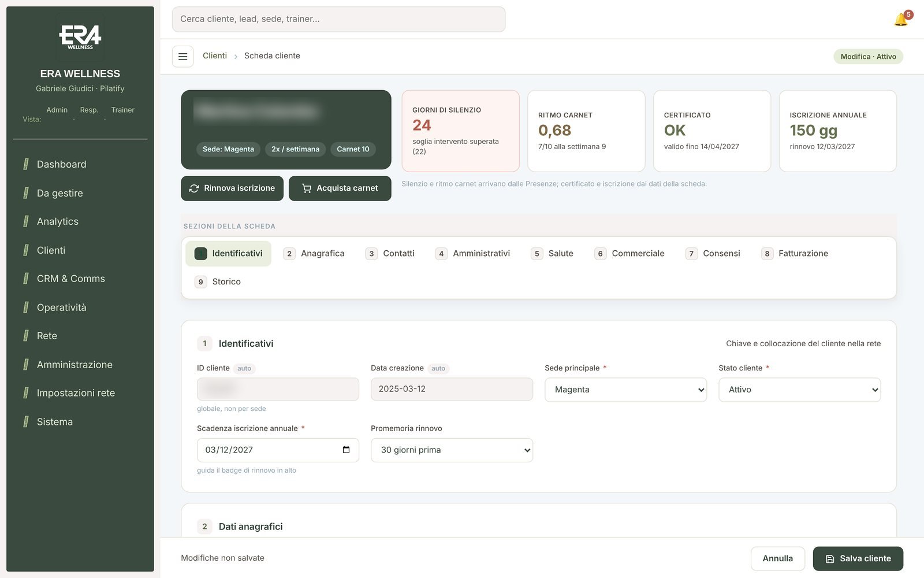
Task: Switch view to Trainer
Action: [122, 110]
